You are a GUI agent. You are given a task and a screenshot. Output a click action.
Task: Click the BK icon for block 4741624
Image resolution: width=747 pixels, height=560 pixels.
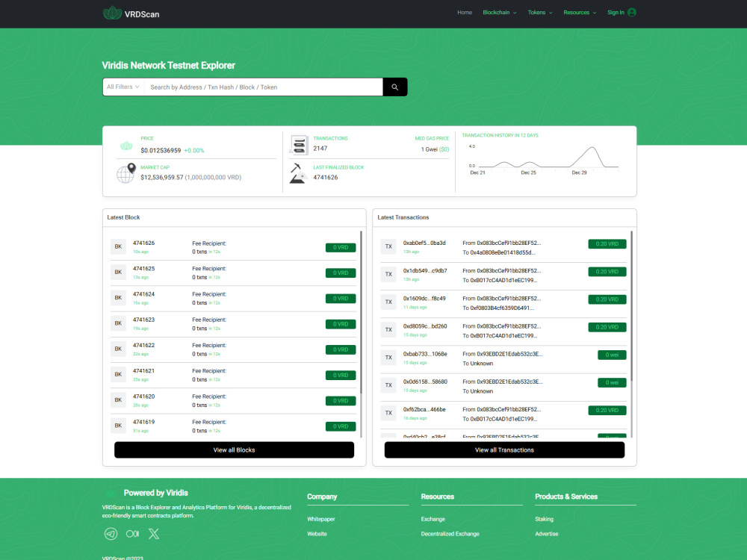[118, 298]
